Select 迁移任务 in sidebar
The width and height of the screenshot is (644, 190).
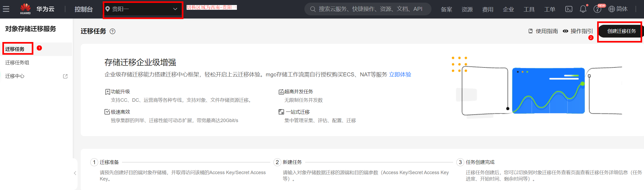[x=15, y=49]
